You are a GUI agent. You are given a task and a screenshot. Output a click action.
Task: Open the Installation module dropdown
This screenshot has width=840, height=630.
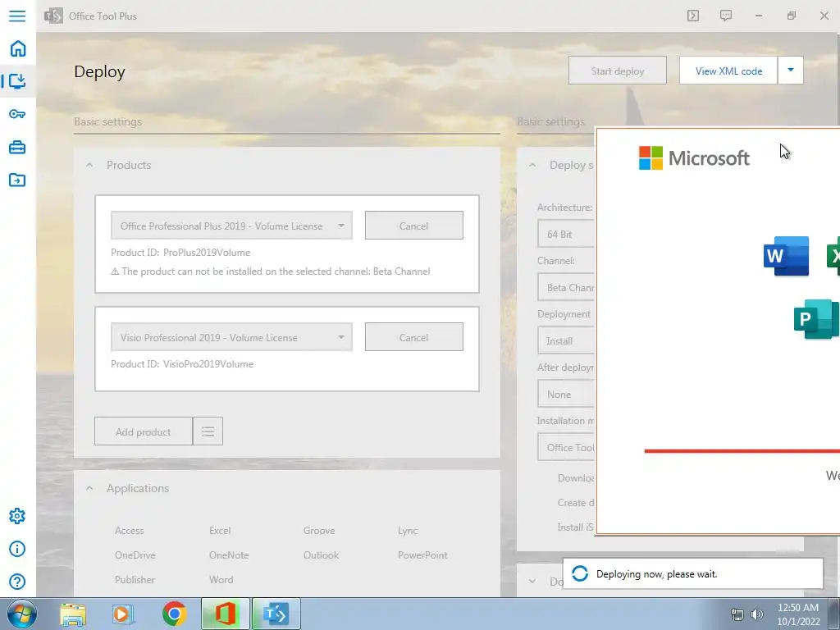point(566,447)
